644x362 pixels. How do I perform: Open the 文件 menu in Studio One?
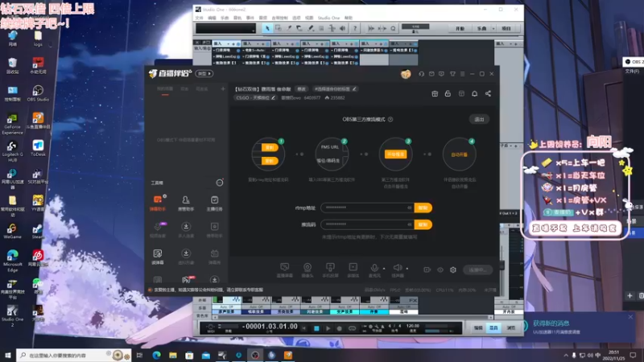tap(199, 18)
